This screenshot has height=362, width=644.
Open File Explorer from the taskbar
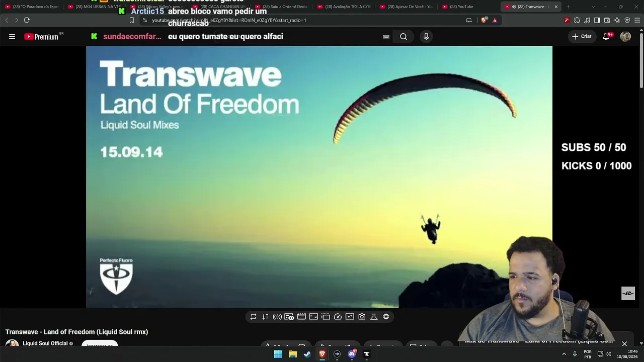[x=292, y=354]
